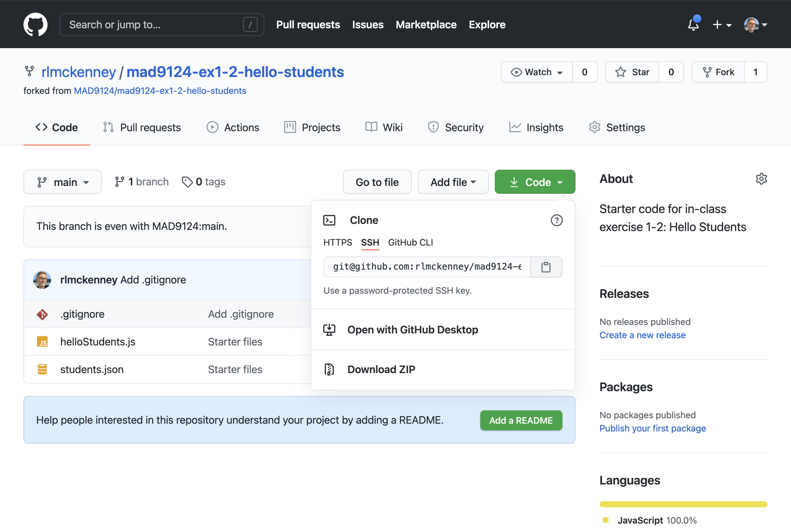Click Add a README button
Image resolution: width=791 pixels, height=532 pixels.
point(521,420)
